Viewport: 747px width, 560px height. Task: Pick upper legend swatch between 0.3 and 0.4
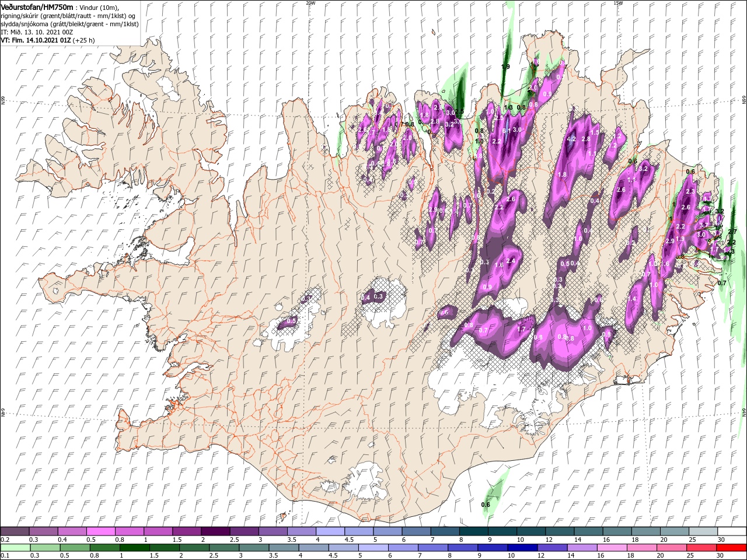pos(43,531)
